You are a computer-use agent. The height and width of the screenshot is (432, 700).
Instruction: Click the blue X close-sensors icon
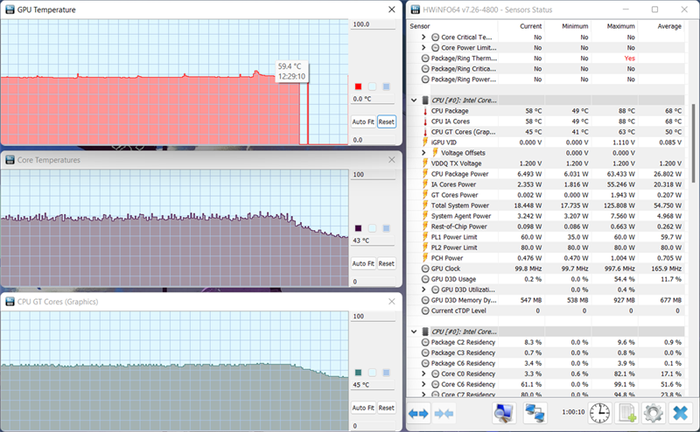pos(680,413)
